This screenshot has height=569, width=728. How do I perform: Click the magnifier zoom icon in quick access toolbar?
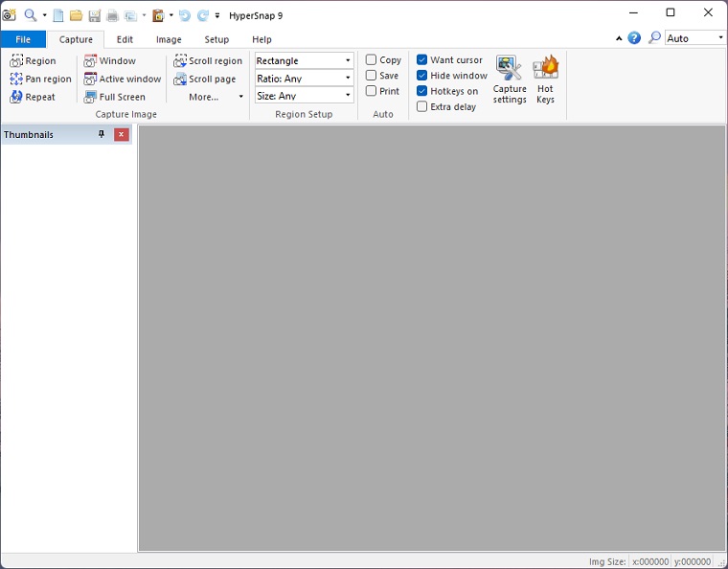[x=31, y=15]
